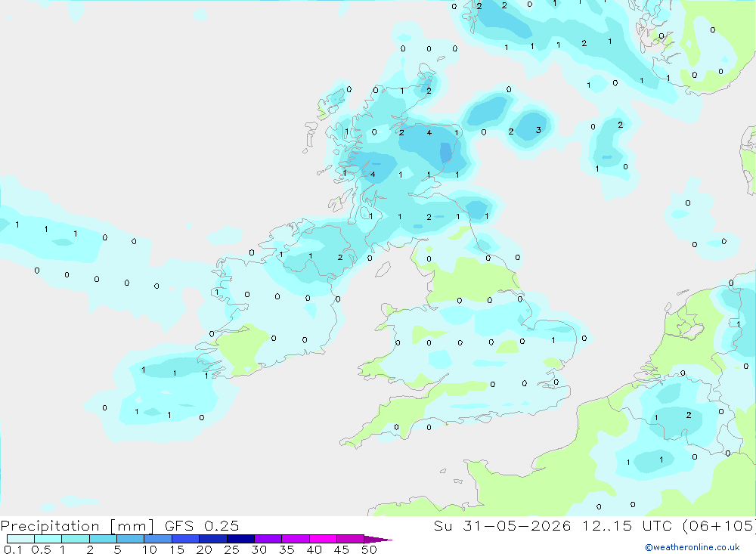This screenshot has height=554, width=756.
Task: Click the 0.1–0.5 mm legend color swatch
Action: (20, 539)
